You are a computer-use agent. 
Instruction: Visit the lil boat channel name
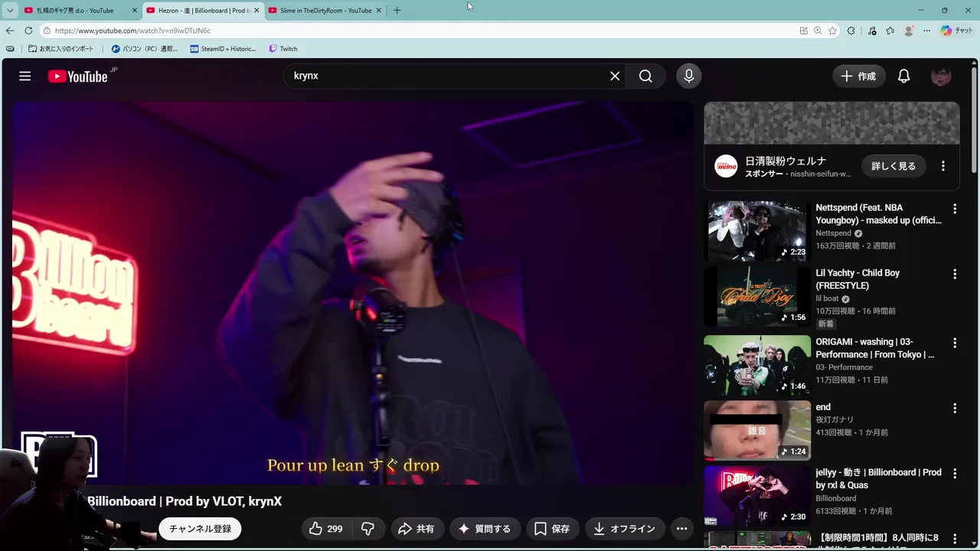point(827,298)
